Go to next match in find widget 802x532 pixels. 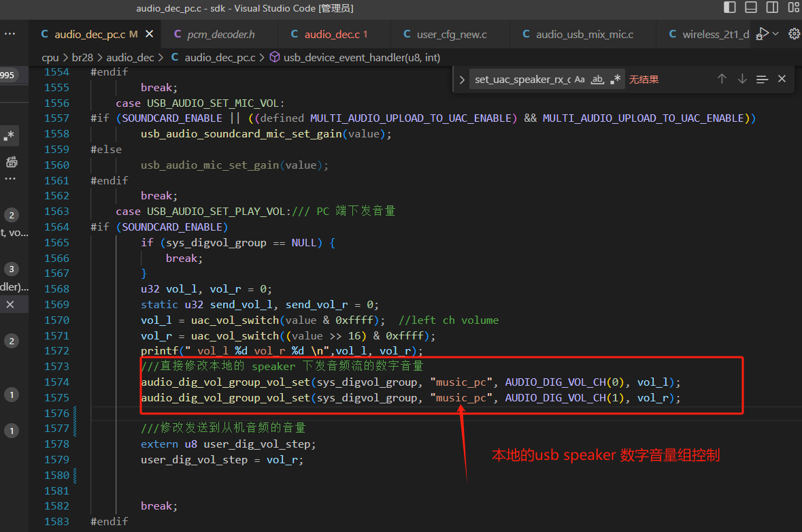click(x=742, y=79)
